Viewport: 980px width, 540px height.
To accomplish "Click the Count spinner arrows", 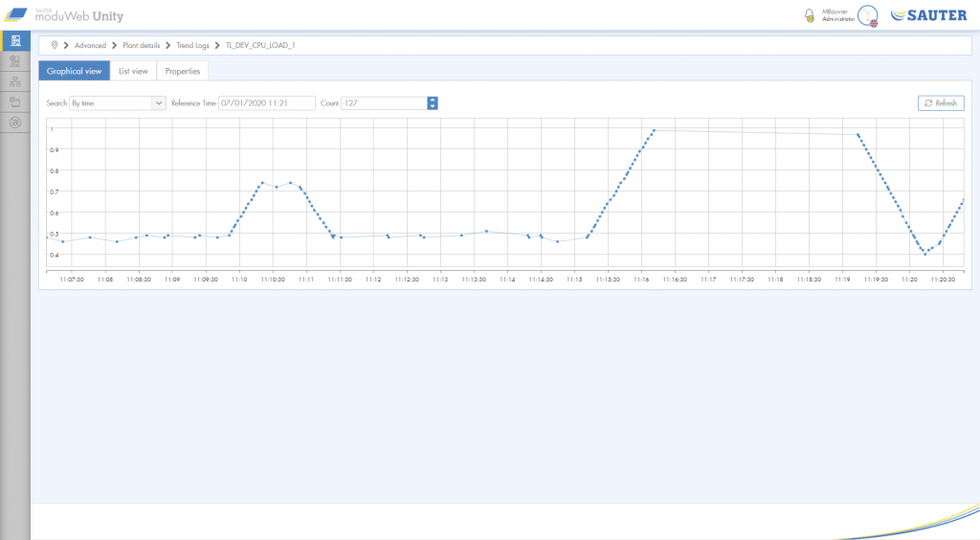I will (433, 103).
